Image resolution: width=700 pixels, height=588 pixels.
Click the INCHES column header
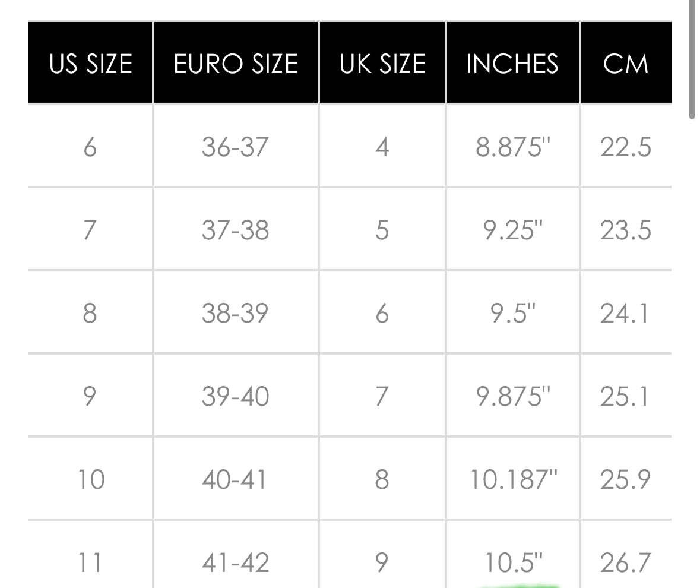pyautogui.click(x=512, y=64)
